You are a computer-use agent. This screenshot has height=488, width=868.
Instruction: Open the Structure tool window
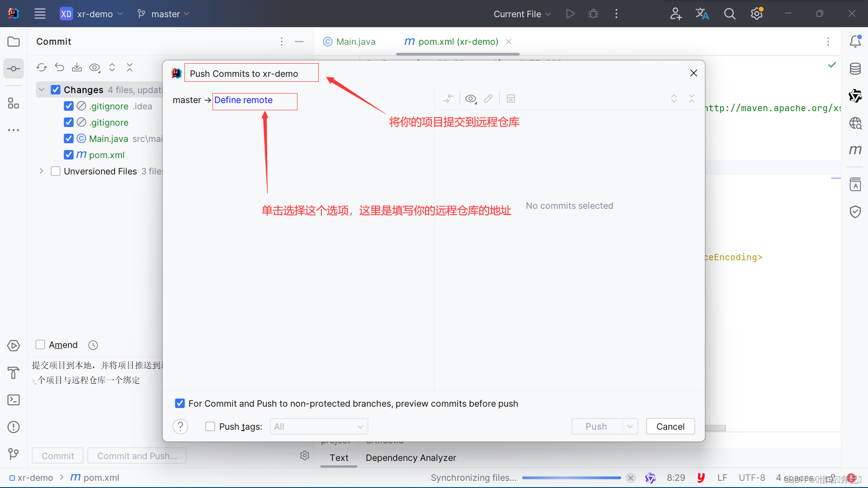point(14,103)
